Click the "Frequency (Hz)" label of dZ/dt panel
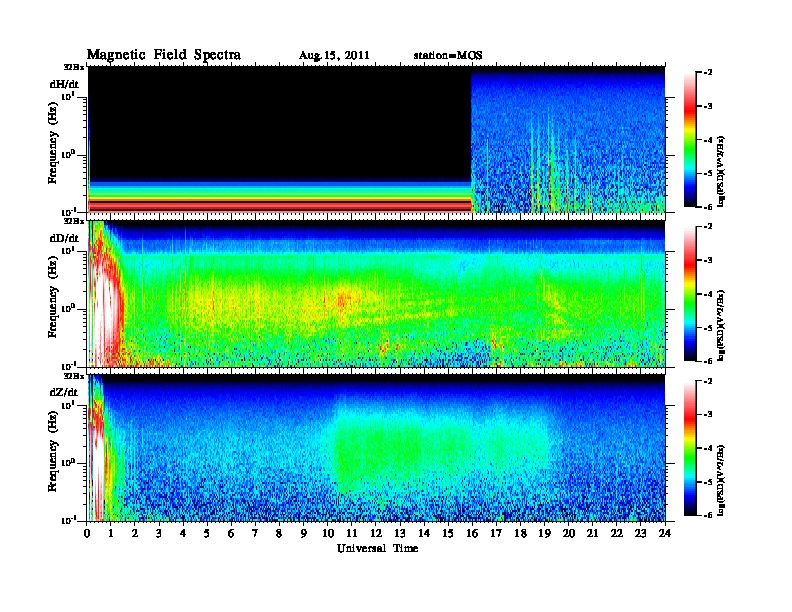Image resolution: width=792 pixels, height=612 pixels. point(53,452)
